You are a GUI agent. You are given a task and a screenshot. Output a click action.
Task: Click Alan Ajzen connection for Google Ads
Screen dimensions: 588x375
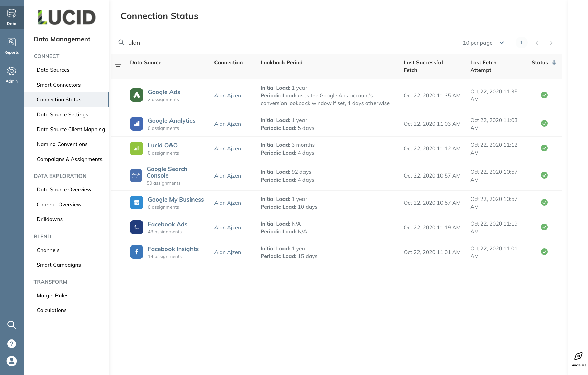click(227, 96)
